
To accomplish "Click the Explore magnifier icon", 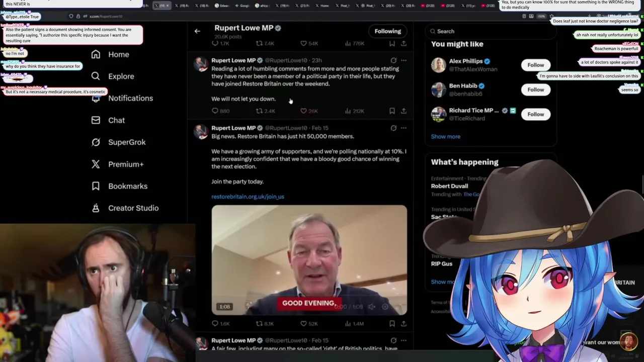I will [96, 76].
